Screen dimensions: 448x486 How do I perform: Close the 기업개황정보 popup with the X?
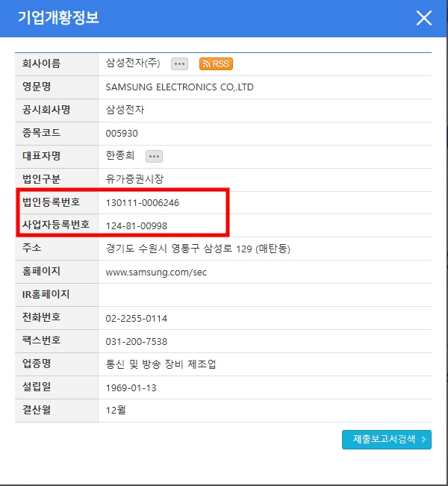pos(424,18)
